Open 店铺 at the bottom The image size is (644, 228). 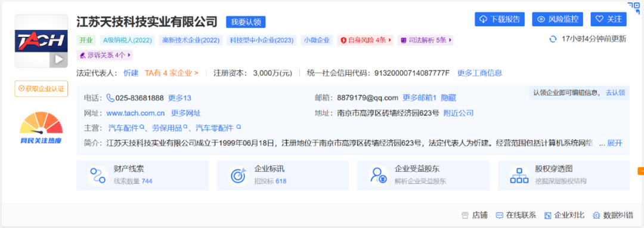[475, 215]
